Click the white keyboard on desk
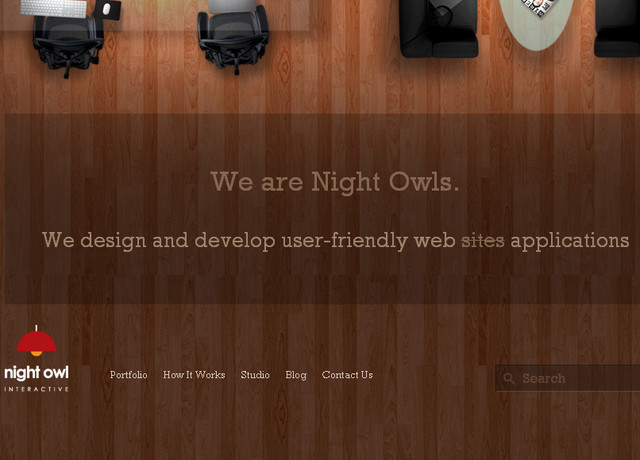This screenshot has height=460, width=640. [53, 8]
